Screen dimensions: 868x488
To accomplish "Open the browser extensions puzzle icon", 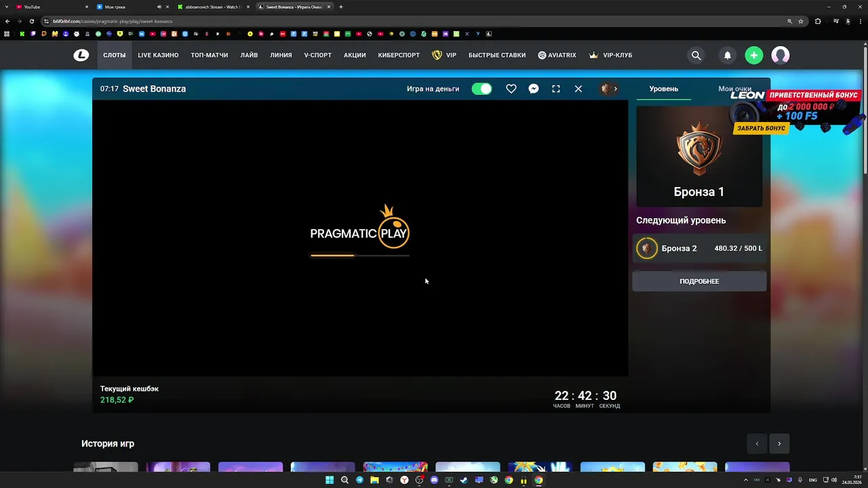I will pyautogui.click(x=818, y=21).
